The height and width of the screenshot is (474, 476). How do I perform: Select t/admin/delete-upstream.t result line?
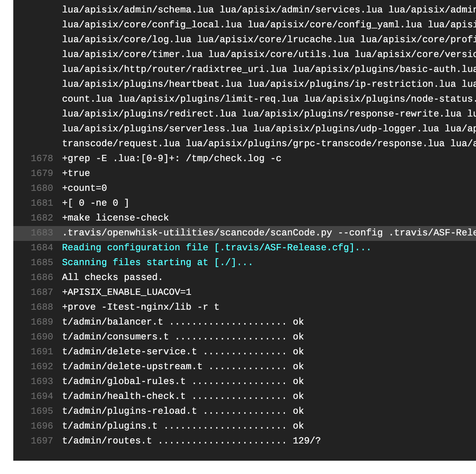(183, 366)
